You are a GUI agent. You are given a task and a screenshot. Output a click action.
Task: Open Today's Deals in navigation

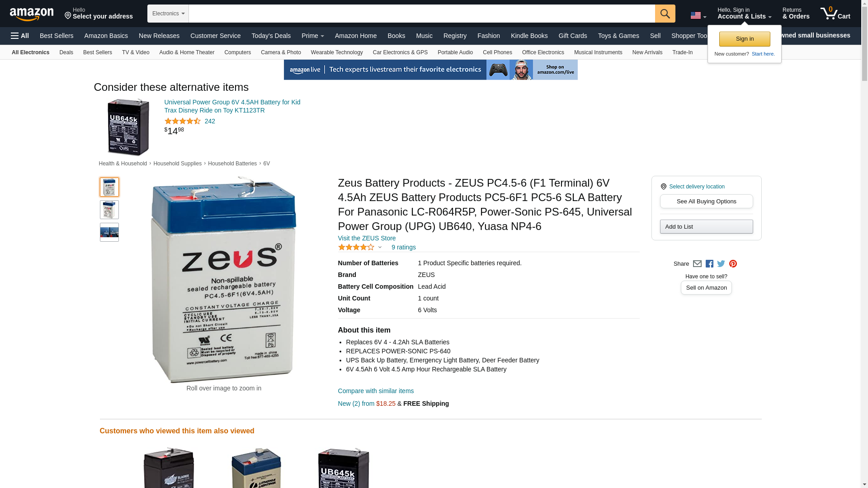271,36
